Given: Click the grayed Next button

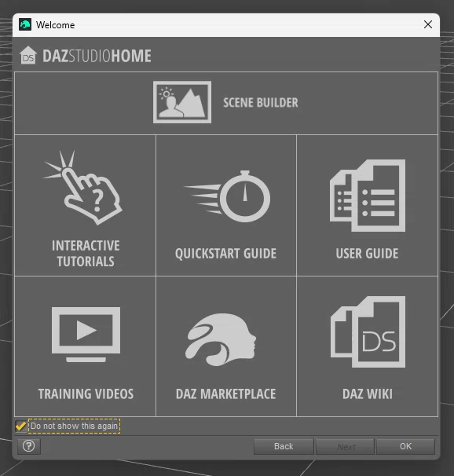Looking at the screenshot, I should click(x=345, y=446).
